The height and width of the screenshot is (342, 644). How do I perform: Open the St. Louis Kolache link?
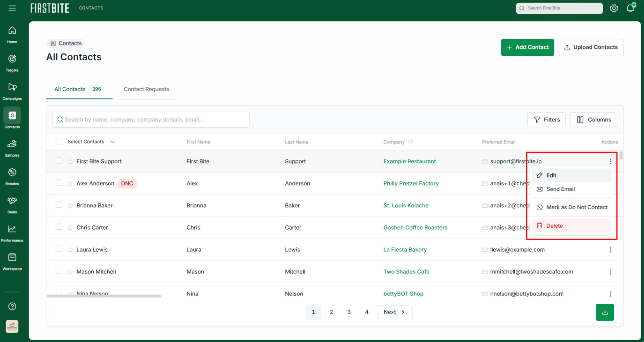tap(406, 205)
